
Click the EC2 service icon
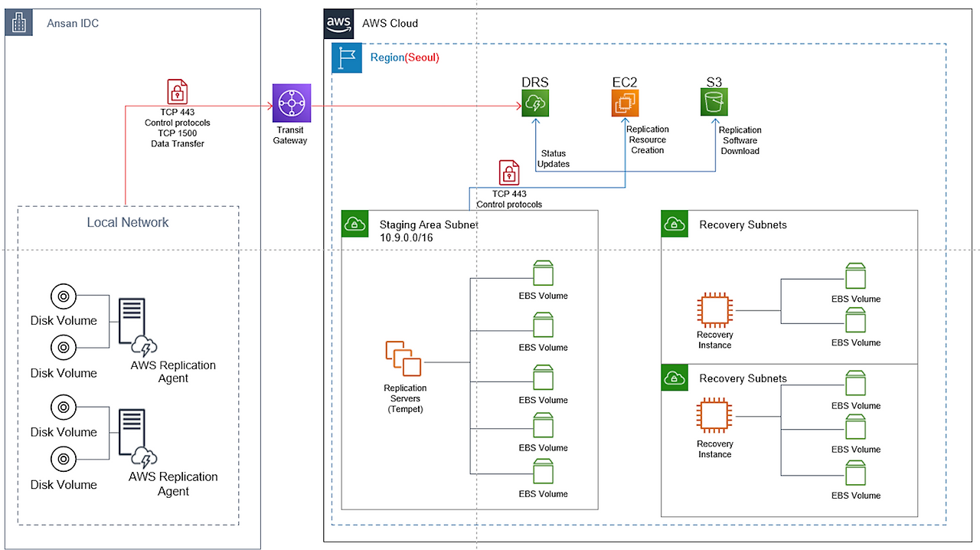coord(626,103)
